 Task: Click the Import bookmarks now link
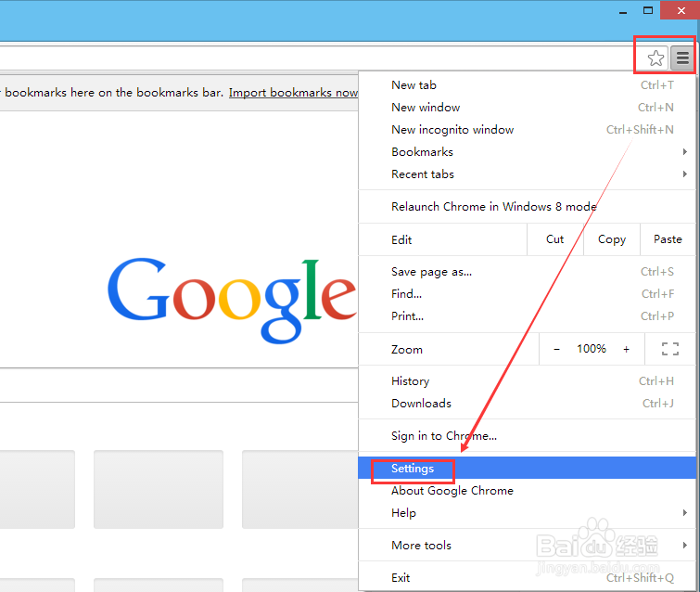click(x=293, y=93)
